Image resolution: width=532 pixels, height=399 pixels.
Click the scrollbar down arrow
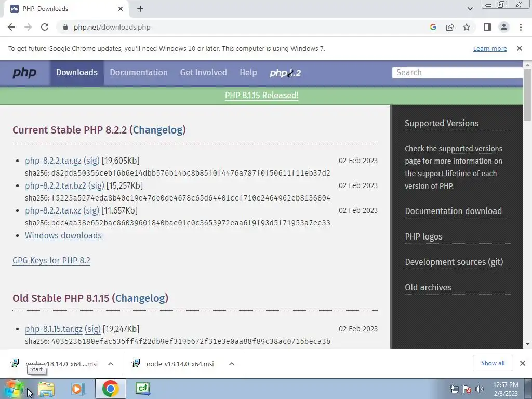[x=527, y=344]
